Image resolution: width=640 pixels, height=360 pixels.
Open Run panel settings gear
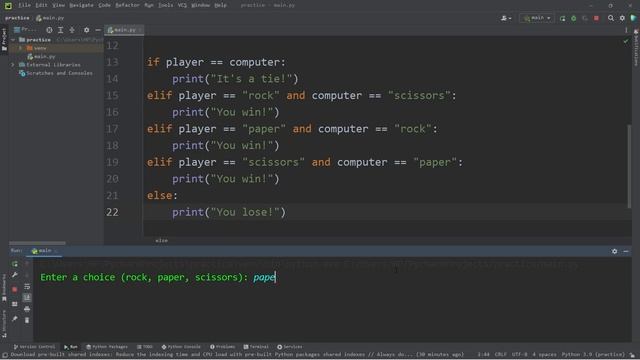614,251
